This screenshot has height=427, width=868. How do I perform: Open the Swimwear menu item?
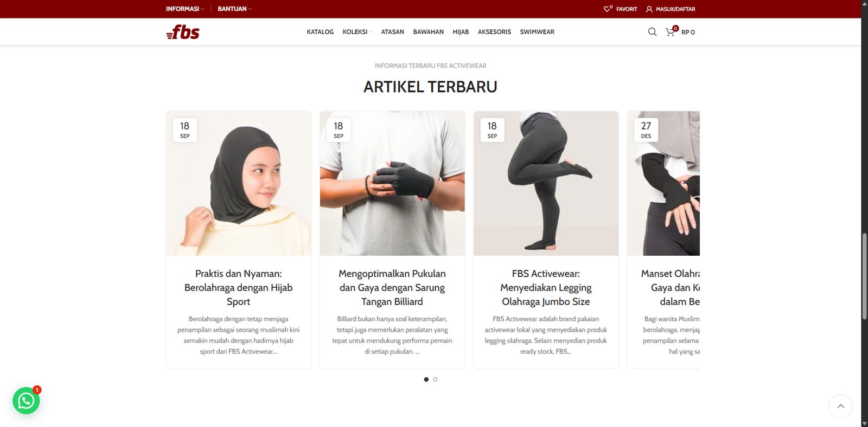coord(537,32)
